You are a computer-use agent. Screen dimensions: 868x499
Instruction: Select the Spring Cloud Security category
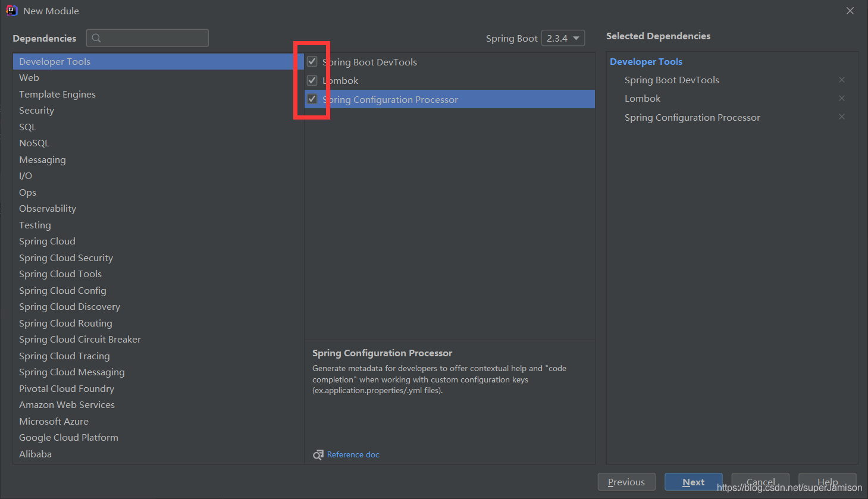pos(158,258)
